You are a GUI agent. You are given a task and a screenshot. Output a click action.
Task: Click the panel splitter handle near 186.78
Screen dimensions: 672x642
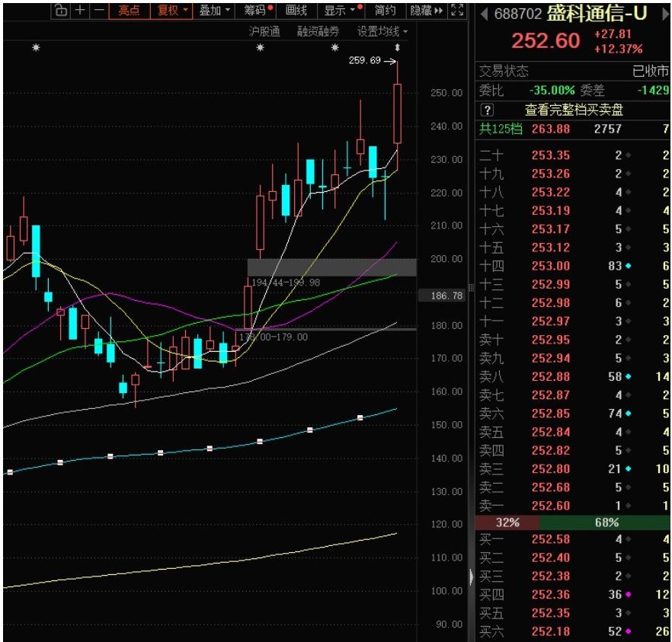tap(471, 287)
